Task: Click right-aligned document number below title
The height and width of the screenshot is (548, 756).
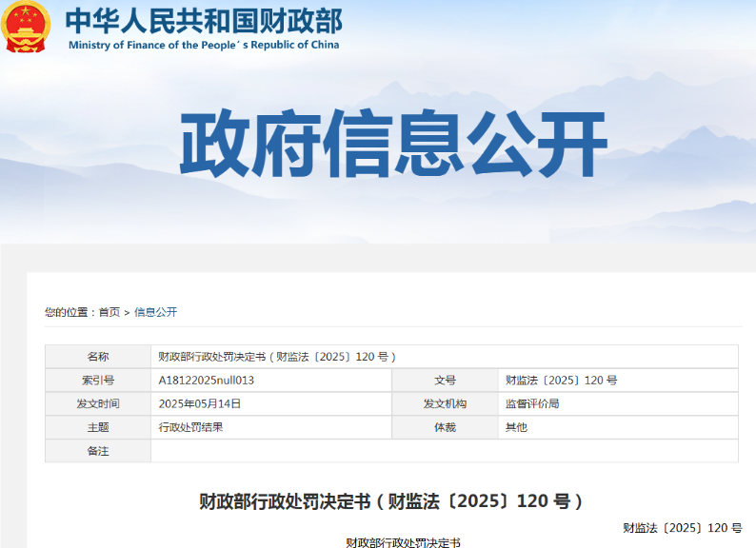Action: [682, 528]
